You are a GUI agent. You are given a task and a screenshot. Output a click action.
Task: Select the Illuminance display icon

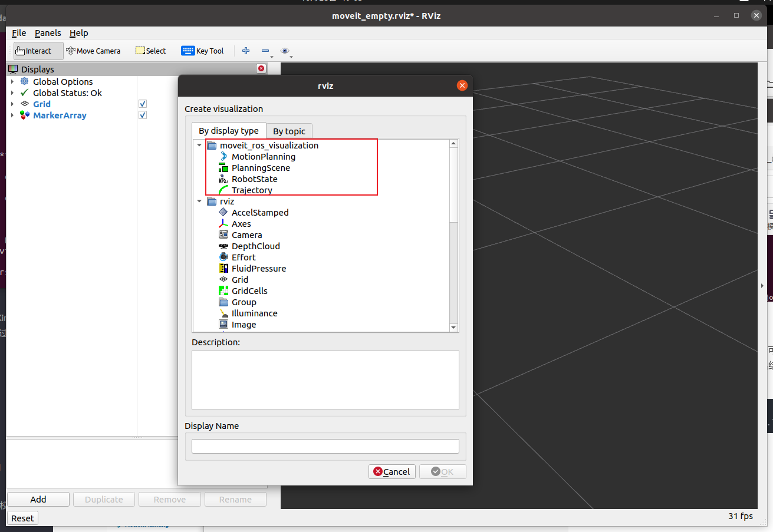(x=223, y=313)
